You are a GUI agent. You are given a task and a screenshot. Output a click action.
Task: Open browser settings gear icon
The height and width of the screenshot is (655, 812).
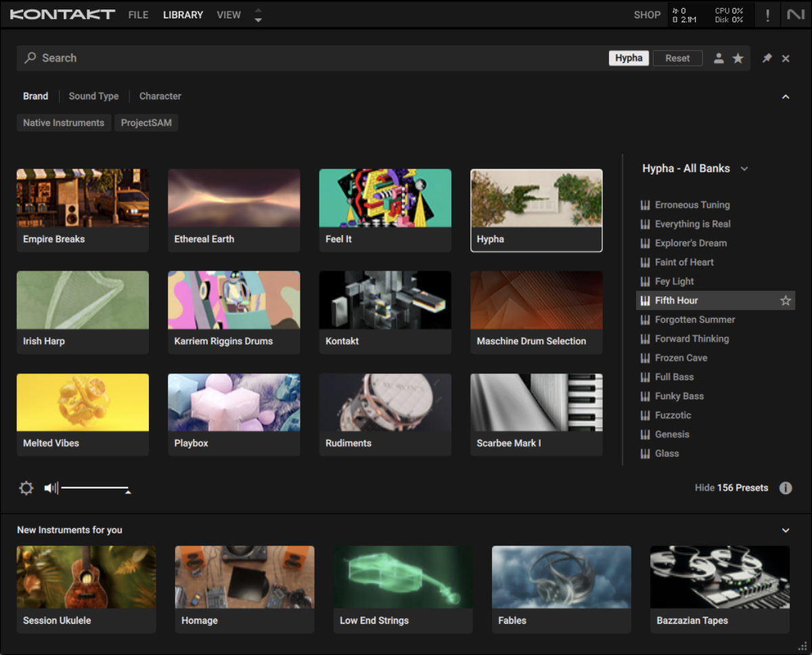click(26, 488)
